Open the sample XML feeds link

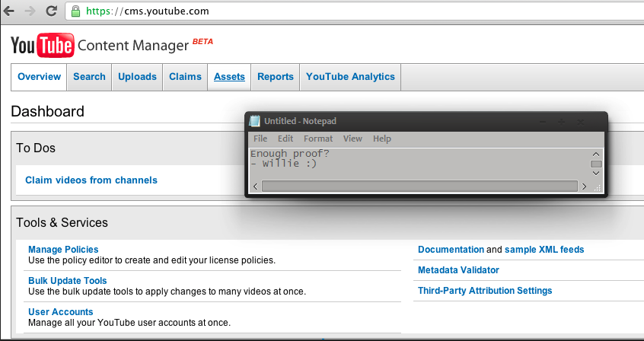tap(544, 250)
